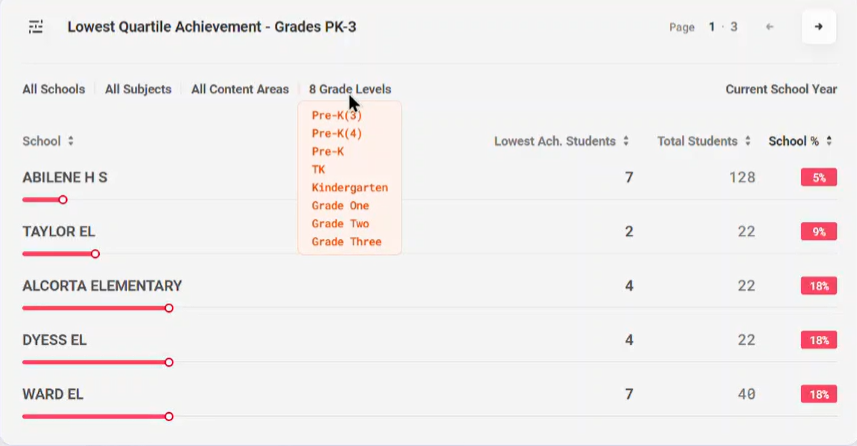Open the All Schools filter
The height and width of the screenshot is (446, 857).
[54, 89]
